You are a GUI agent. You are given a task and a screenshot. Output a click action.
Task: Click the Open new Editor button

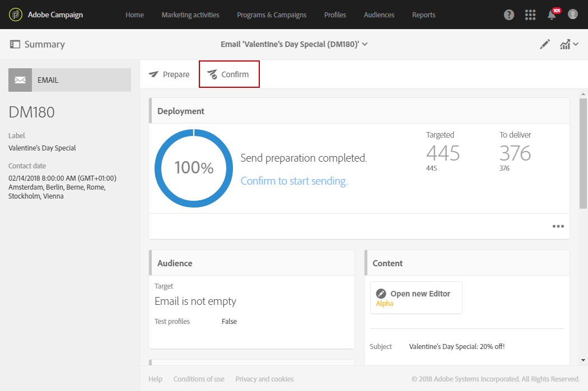click(x=416, y=298)
